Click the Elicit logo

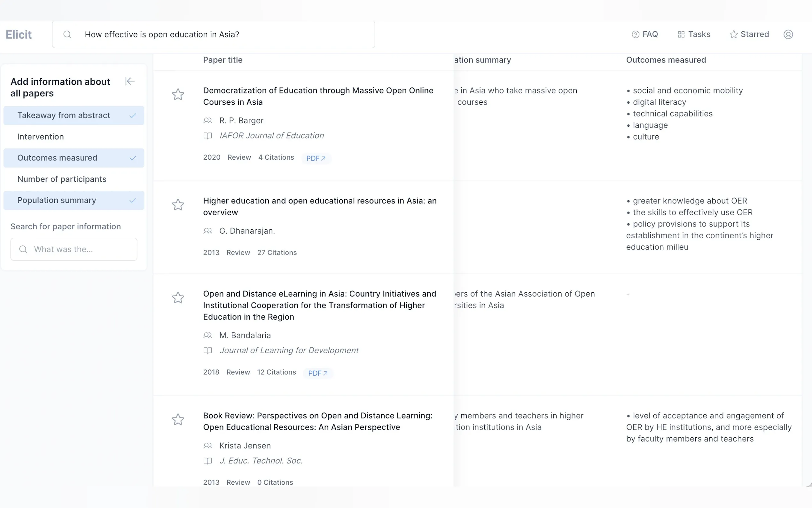tap(19, 34)
